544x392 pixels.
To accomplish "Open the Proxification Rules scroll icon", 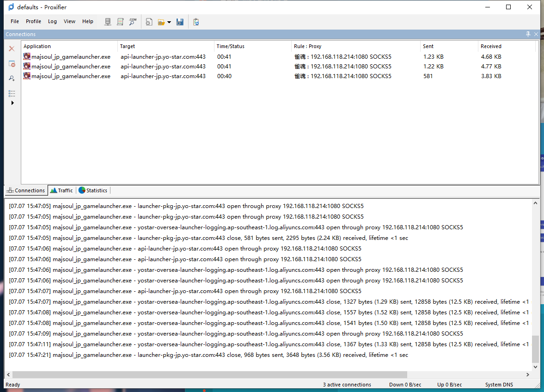I will [120, 22].
